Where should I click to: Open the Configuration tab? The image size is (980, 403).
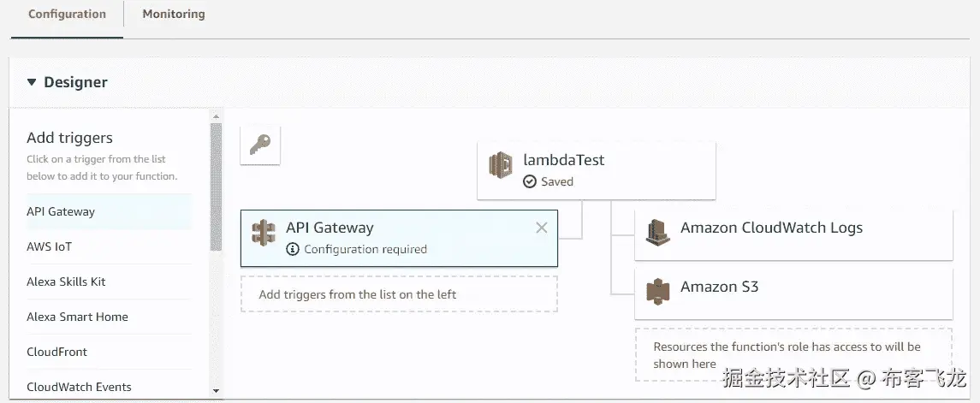[x=68, y=15]
